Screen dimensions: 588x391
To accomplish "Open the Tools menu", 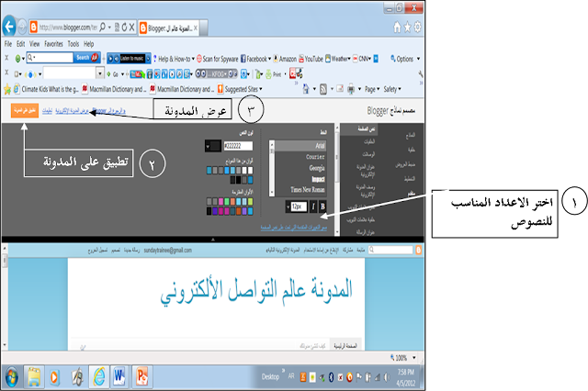I will (x=73, y=44).
